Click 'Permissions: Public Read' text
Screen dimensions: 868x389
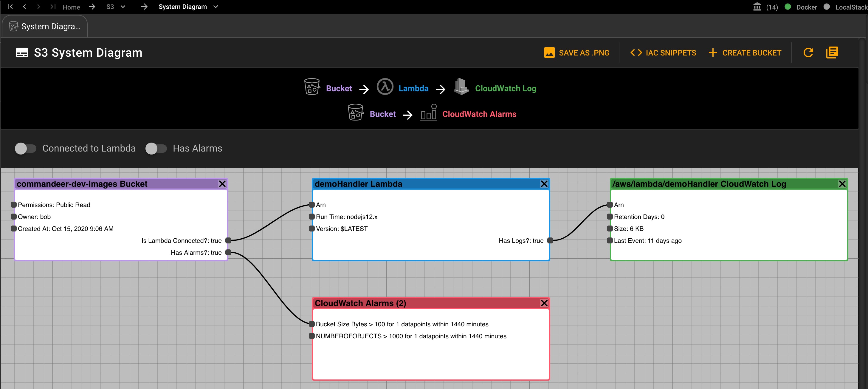54,205
